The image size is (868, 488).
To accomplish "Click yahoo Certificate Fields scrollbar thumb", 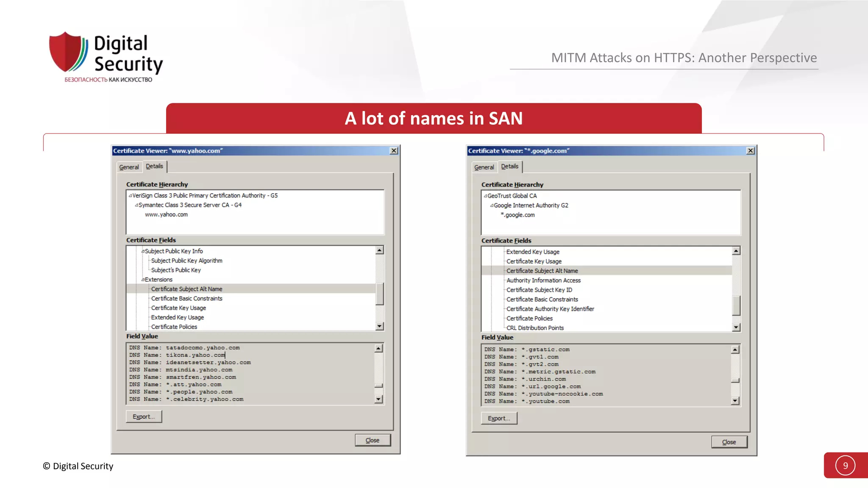I will pos(380,294).
